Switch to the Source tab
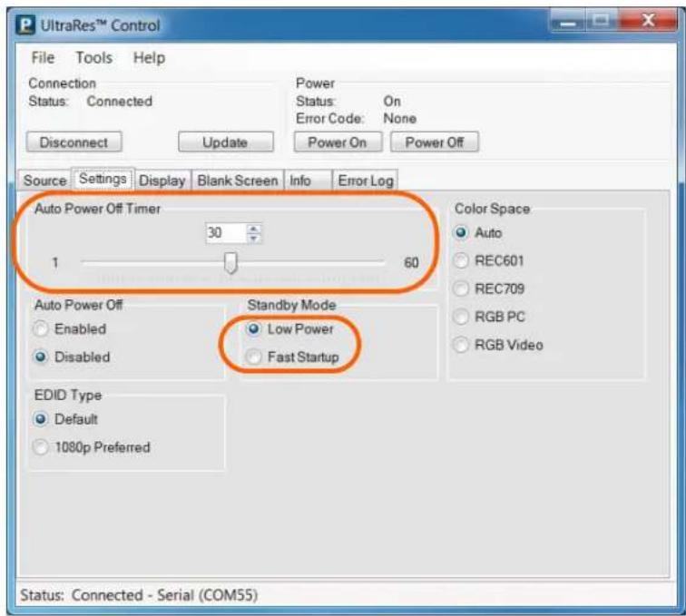This screenshot has width=686, height=616. tap(44, 181)
